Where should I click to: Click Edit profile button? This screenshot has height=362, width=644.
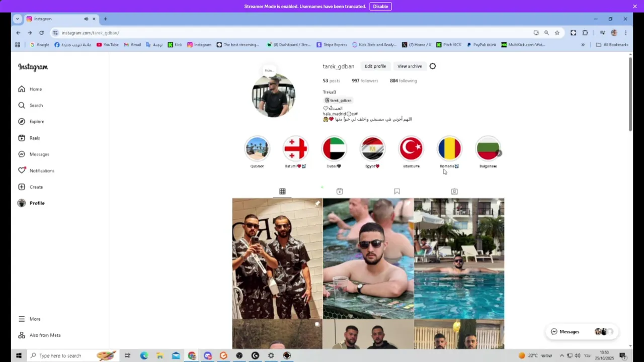pyautogui.click(x=375, y=66)
